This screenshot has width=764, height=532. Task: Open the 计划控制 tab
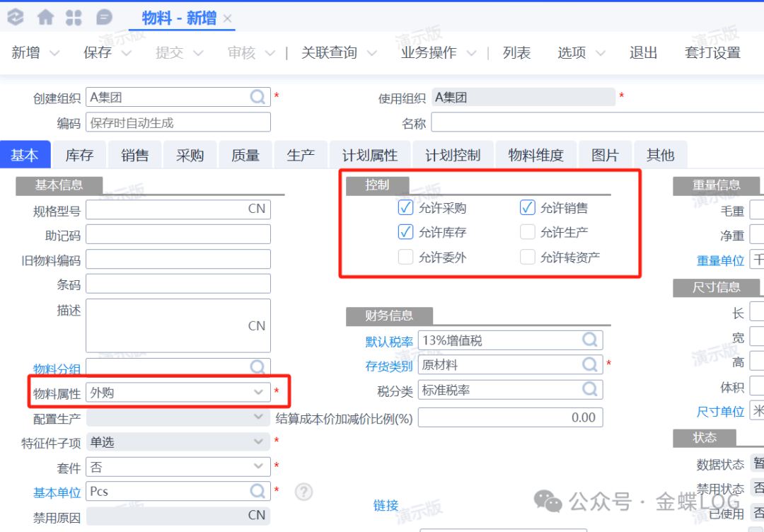click(452, 156)
